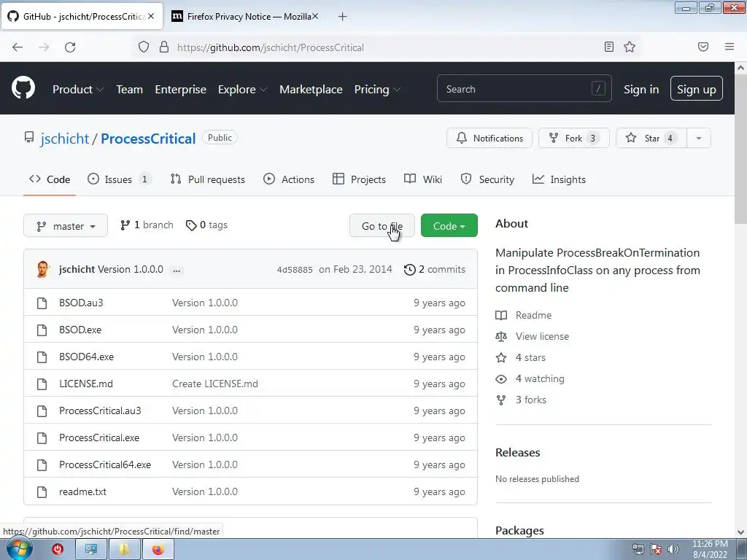Viewport: 747px width, 560px height.
Task: Click the red power icon in taskbar
Action: 58,549
